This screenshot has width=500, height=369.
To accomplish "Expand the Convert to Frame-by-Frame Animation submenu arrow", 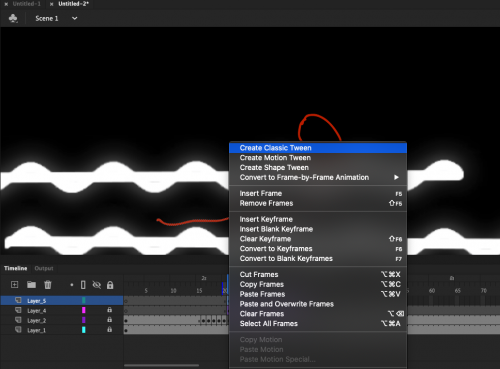I will tap(396, 177).
